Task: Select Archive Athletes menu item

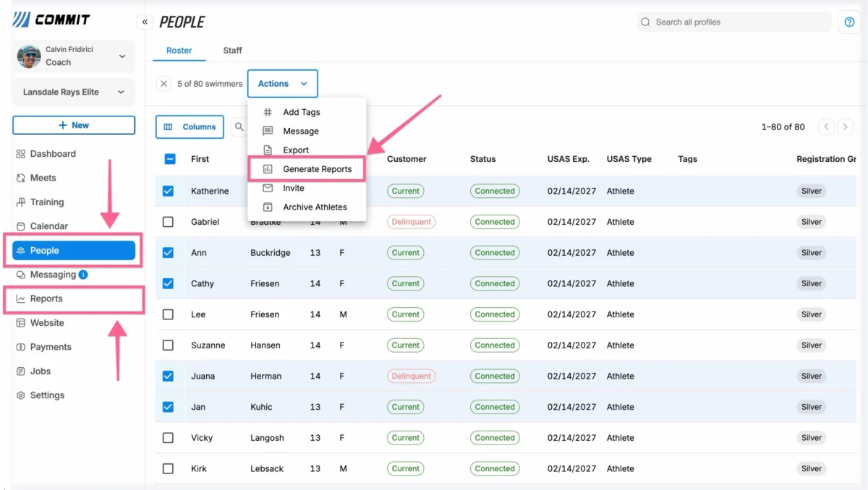Action: point(307,207)
